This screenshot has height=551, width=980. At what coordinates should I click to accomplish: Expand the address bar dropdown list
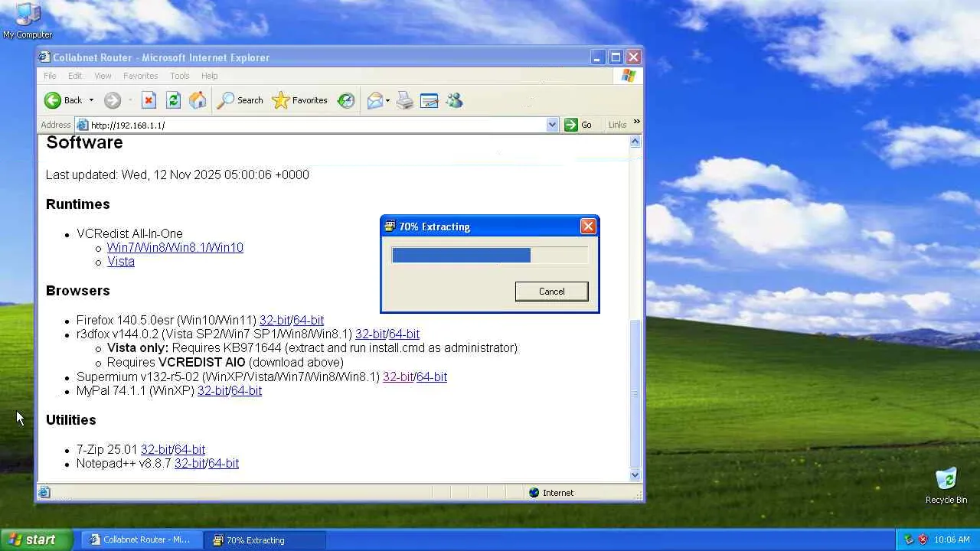pyautogui.click(x=552, y=125)
